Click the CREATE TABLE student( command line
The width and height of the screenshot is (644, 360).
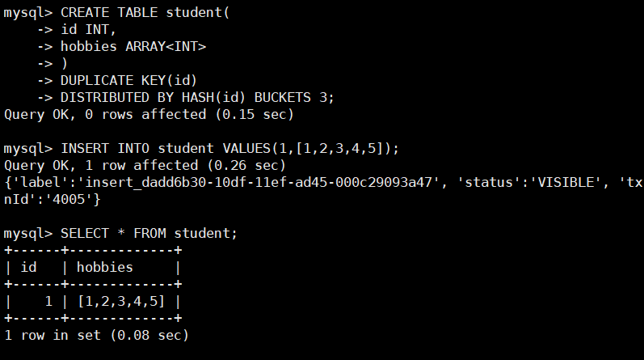pos(145,13)
